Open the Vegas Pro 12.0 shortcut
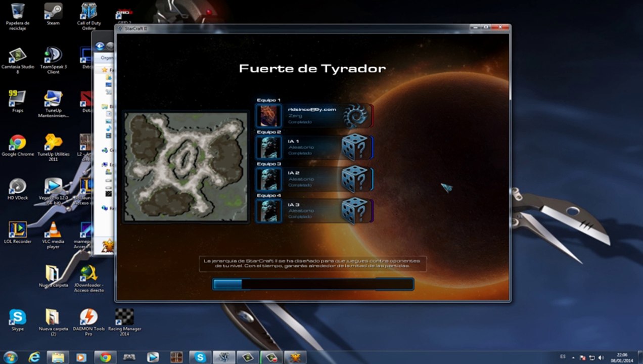The image size is (643, 364). click(53, 192)
